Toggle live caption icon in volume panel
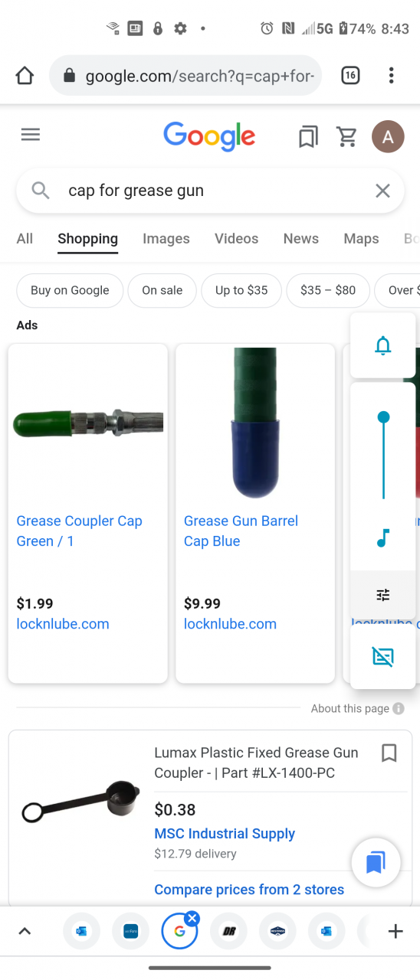The height and width of the screenshot is (980, 420). [x=383, y=656]
